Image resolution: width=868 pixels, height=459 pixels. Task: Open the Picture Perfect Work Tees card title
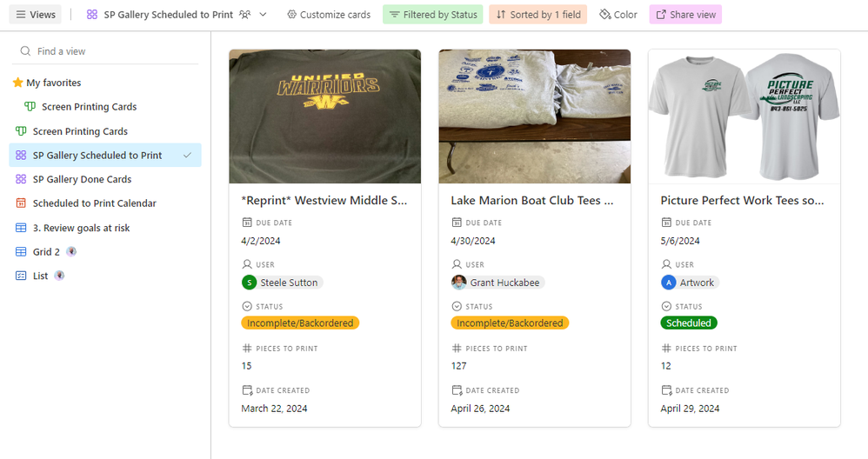742,201
